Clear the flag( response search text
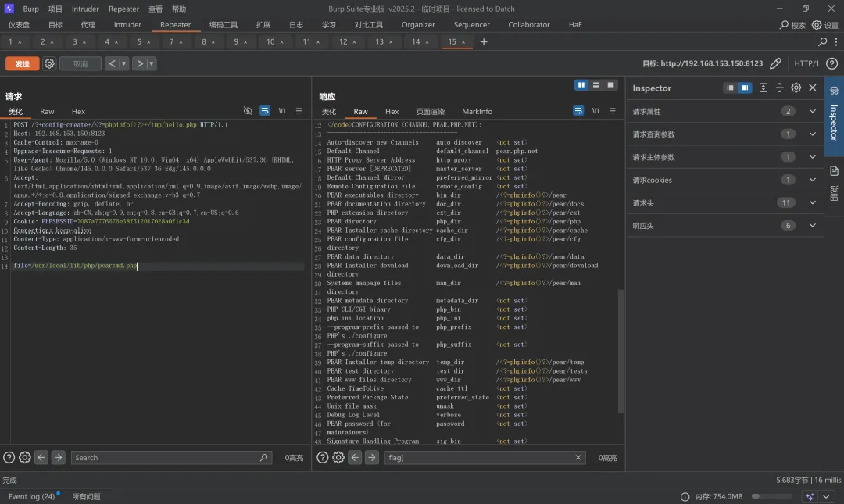This screenshot has width=844, height=504. click(579, 458)
